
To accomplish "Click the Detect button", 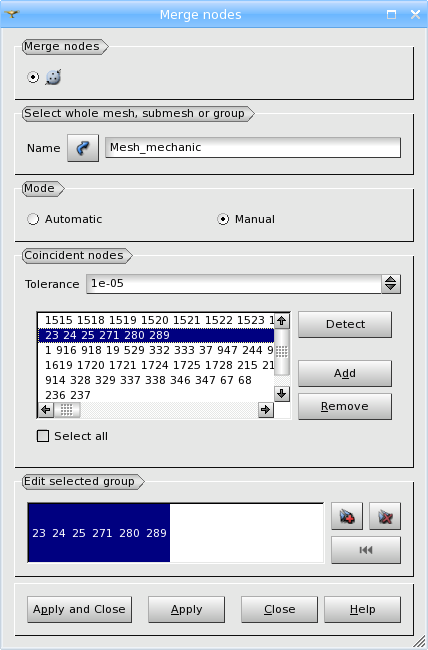I will tap(345, 324).
